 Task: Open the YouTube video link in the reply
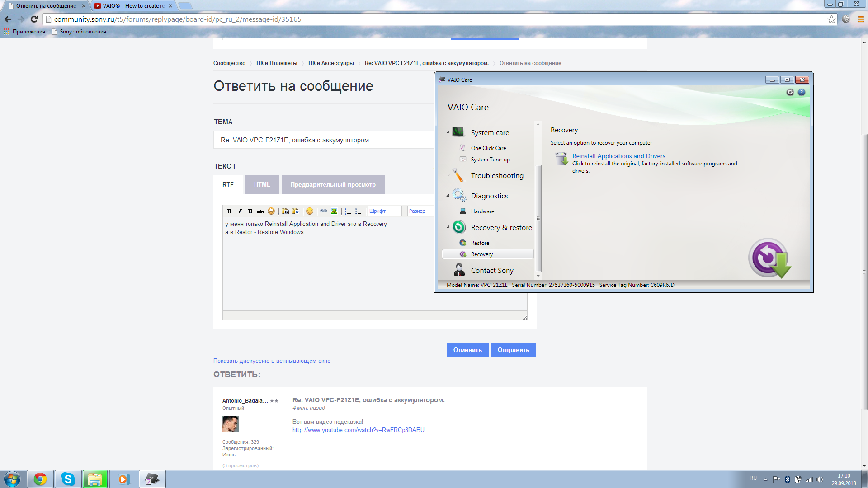point(358,430)
